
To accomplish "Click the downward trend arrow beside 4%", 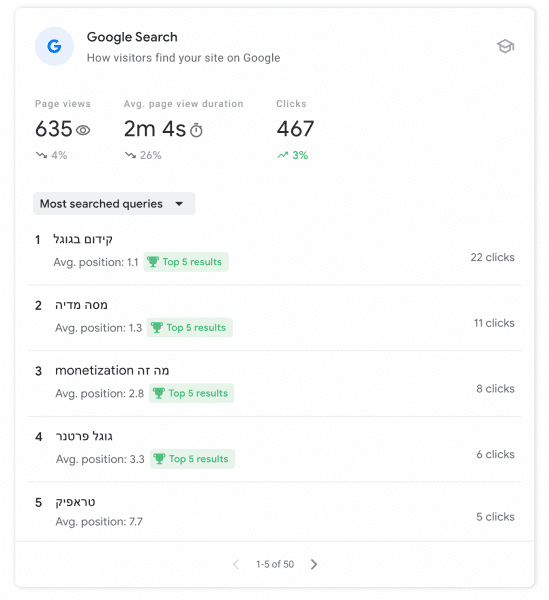I will coord(41,155).
